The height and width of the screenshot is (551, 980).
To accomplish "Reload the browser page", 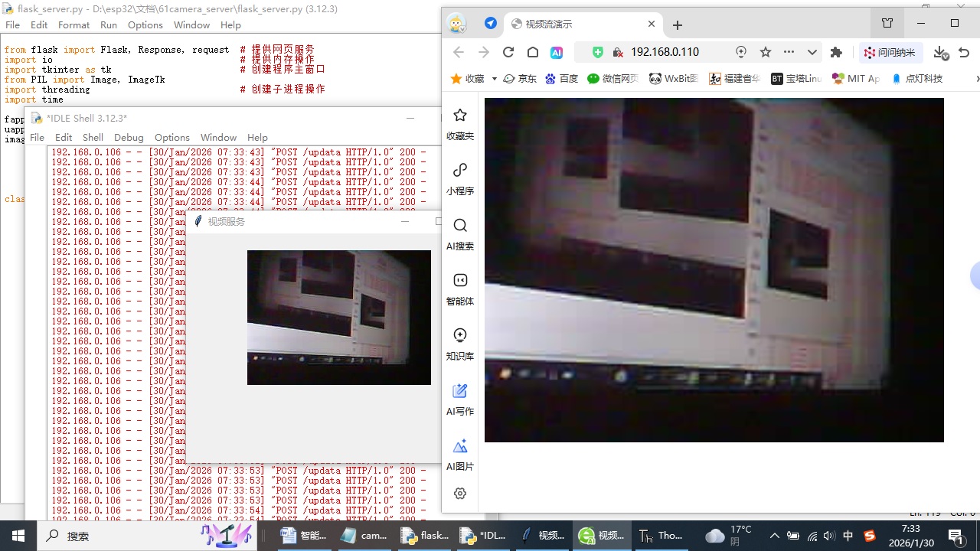I will pyautogui.click(x=508, y=52).
